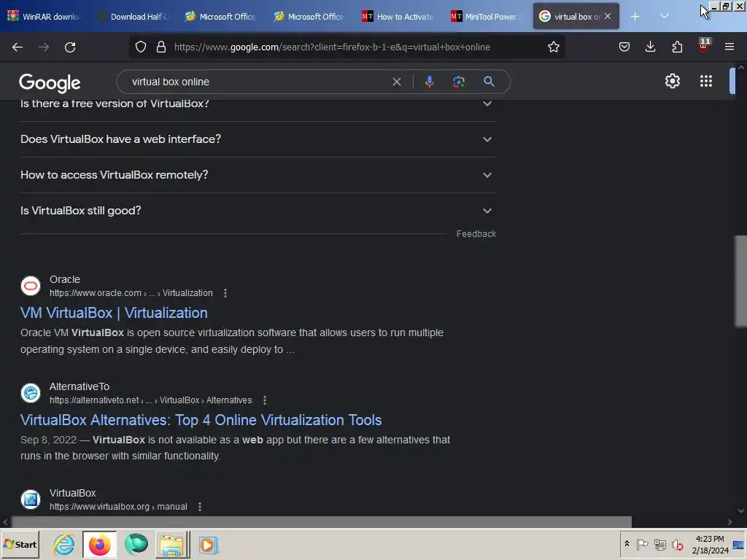Open the tracking protection shield icon
Viewport: 747px width, 560px height.
pyautogui.click(x=141, y=47)
